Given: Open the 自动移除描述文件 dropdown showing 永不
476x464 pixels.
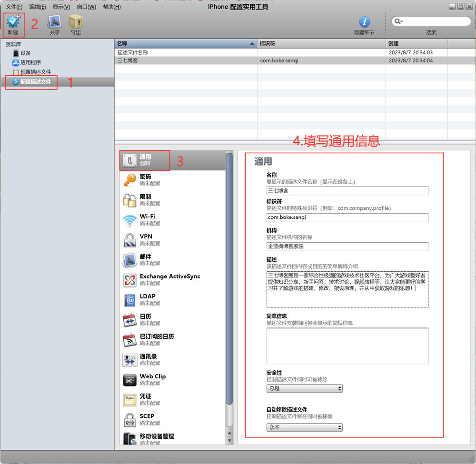Looking at the screenshot, I should tap(304, 428).
